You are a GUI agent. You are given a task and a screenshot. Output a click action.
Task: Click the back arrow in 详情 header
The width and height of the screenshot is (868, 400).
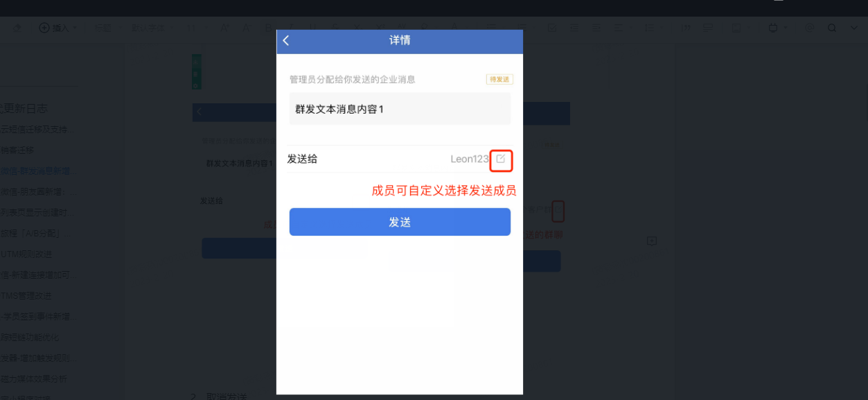[x=286, y=41]
